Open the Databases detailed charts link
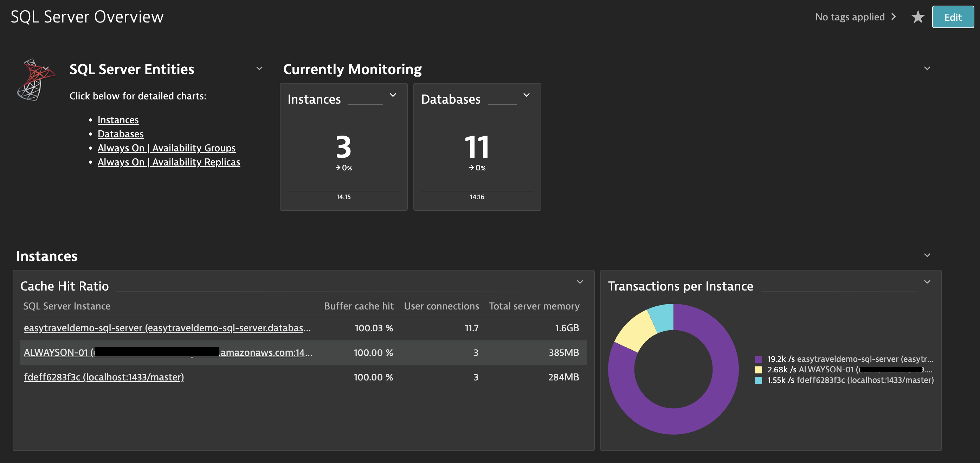The width and height of the screenshot is (980, 463). (x=120, y=134)
